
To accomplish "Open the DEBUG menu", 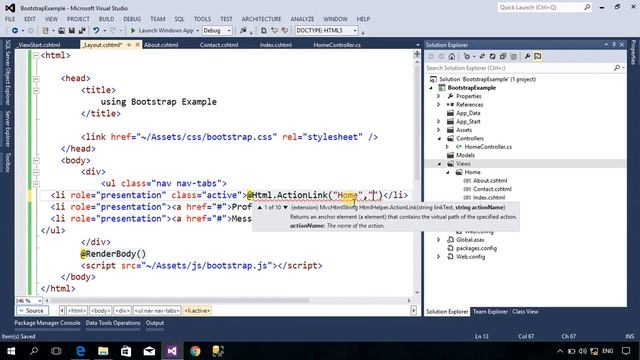I will [x=132, y=19].
